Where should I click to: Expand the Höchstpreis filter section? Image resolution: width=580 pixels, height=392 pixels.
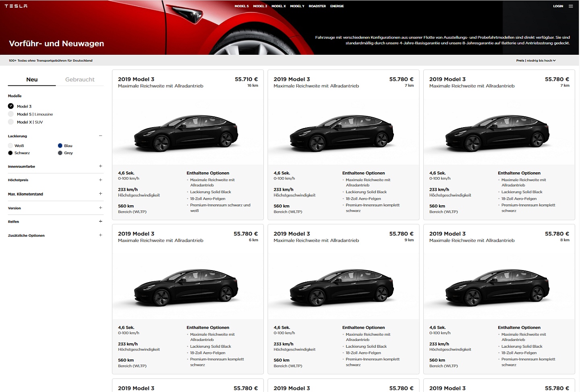(x=100, y=180)
